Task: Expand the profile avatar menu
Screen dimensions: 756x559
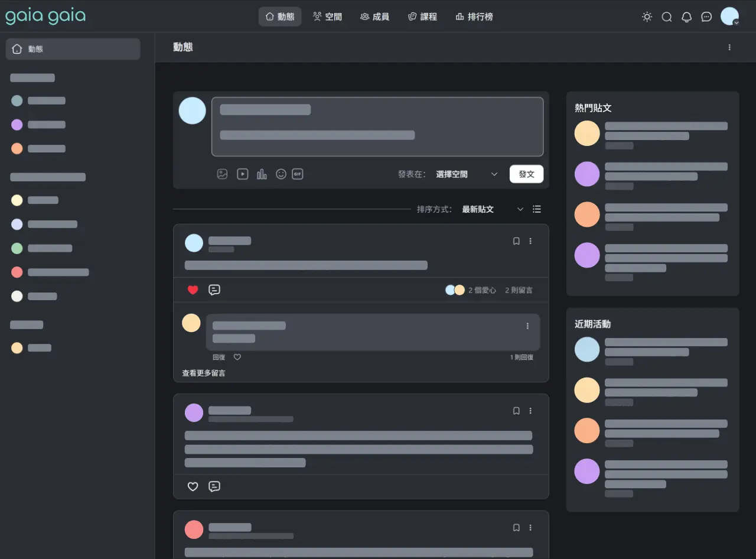Action: pyautogui.click(x=730, y=17)
